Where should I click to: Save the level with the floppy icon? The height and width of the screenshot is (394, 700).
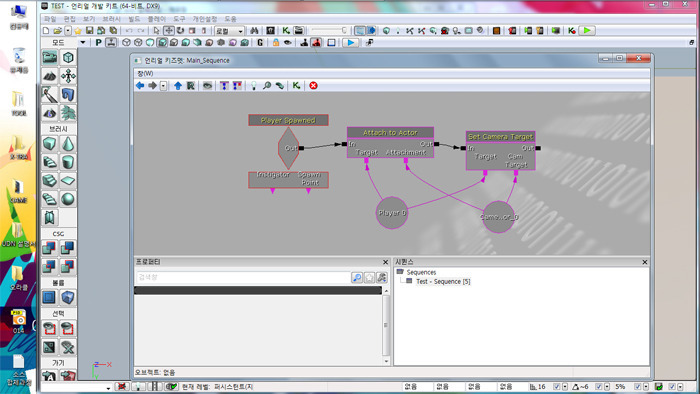coord(90,30)
